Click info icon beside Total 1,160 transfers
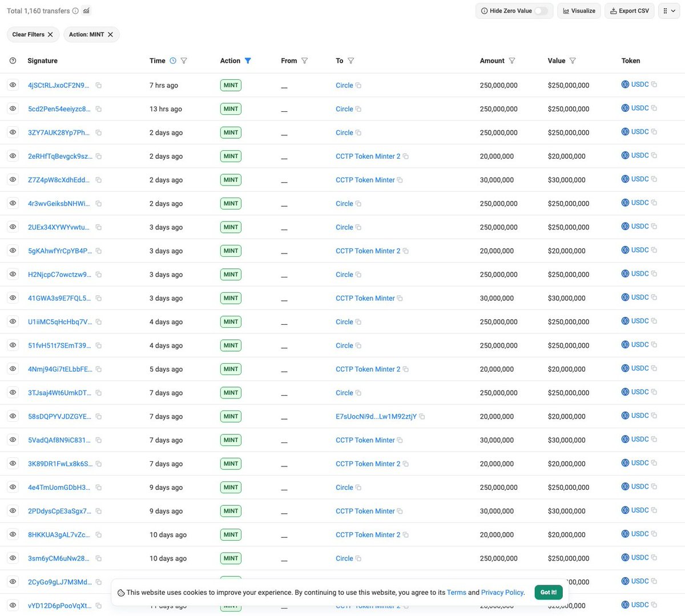This screenshot has width=685, height=616. 75,11
